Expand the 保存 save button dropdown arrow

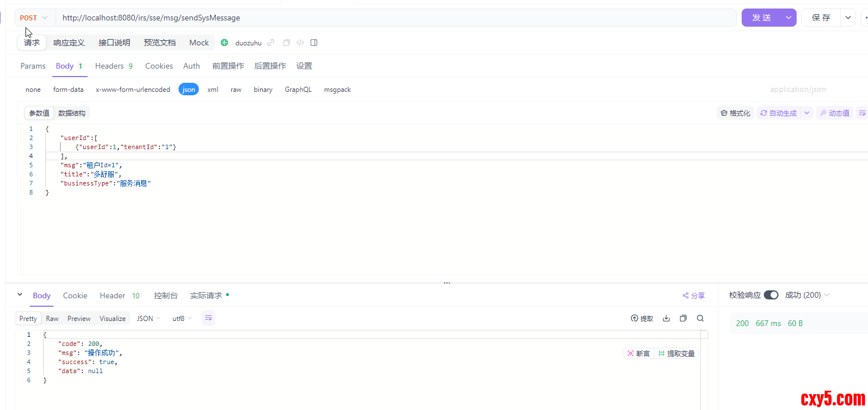(848, 18)
